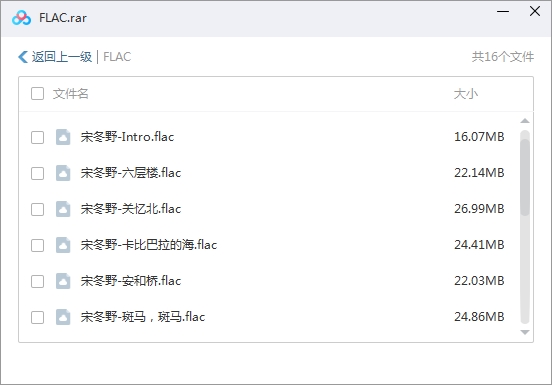
Task: Click the Baidu Netdisk cloud logo icon
Action: pyautogui.click(x=21, y=18)
